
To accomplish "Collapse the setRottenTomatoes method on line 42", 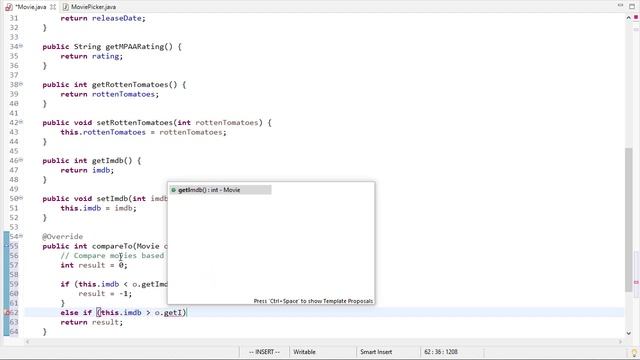I will point(21,122).
